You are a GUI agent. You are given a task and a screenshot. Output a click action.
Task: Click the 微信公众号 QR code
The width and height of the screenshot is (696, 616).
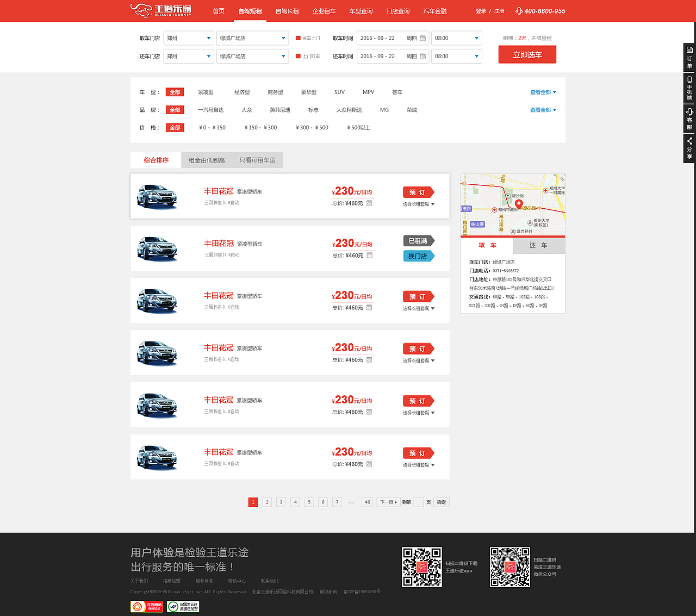pos(510,567)
